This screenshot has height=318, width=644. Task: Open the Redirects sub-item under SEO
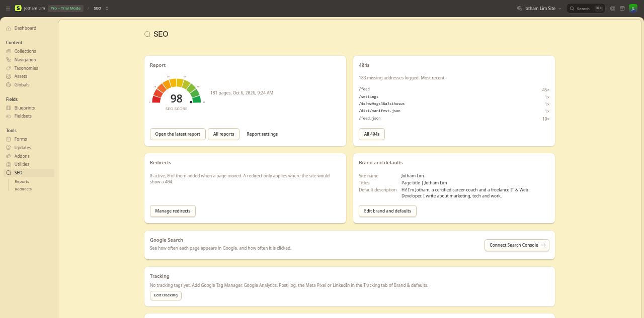[23, 189]
